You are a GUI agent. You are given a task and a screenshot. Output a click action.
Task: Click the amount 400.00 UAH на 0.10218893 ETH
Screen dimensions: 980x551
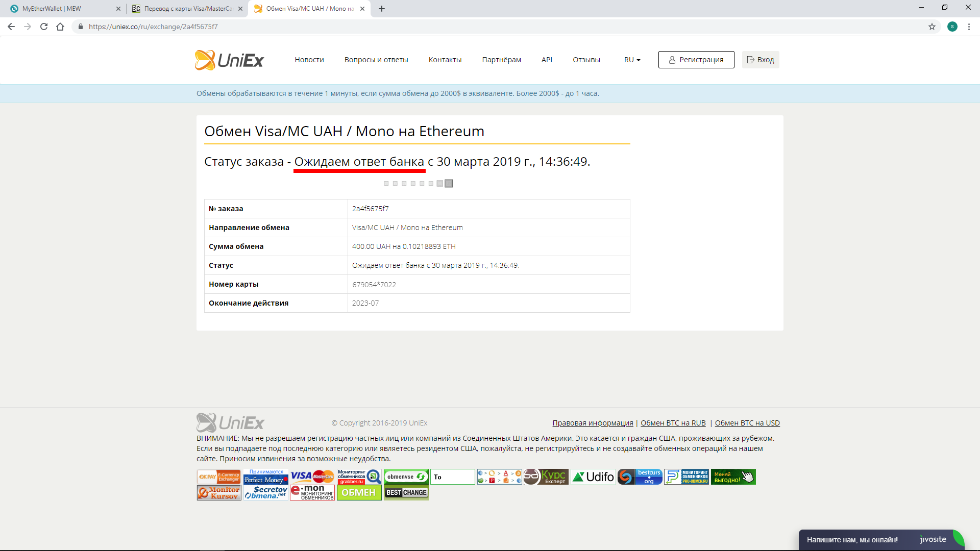coord(404,246)
